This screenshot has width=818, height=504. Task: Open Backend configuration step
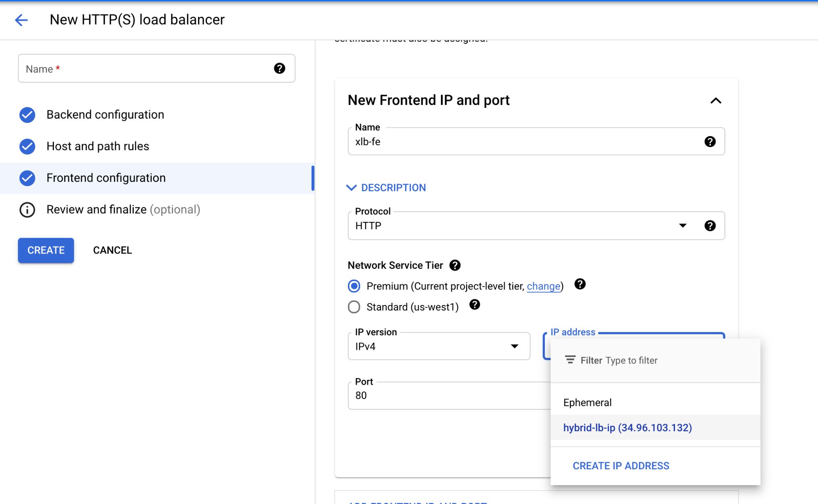[105, 115]
